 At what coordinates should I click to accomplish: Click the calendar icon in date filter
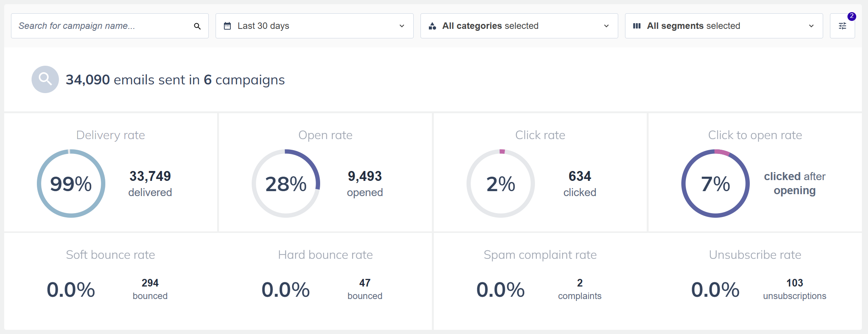[x=227, y=26]
